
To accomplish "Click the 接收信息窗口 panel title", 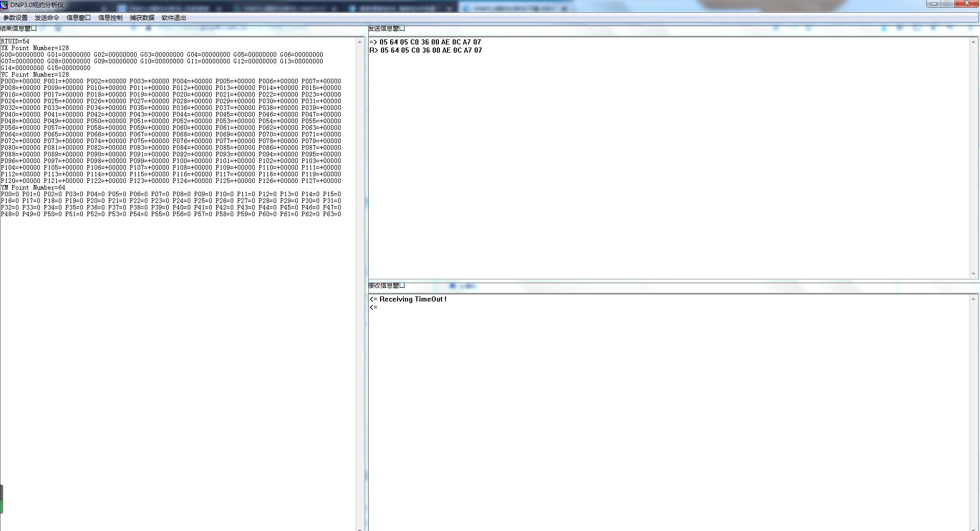I will click(387, 286).
